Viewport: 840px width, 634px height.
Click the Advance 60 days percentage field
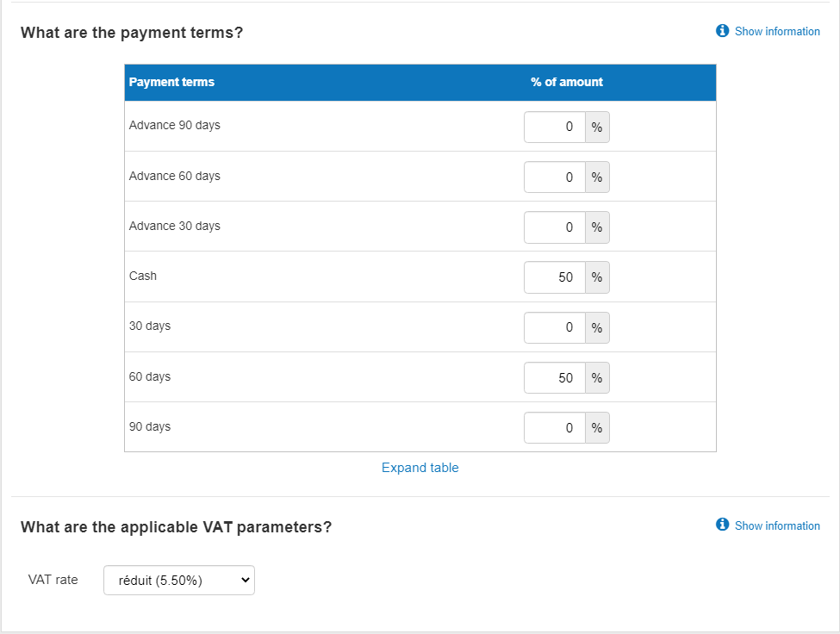click(x=555, y=177)
